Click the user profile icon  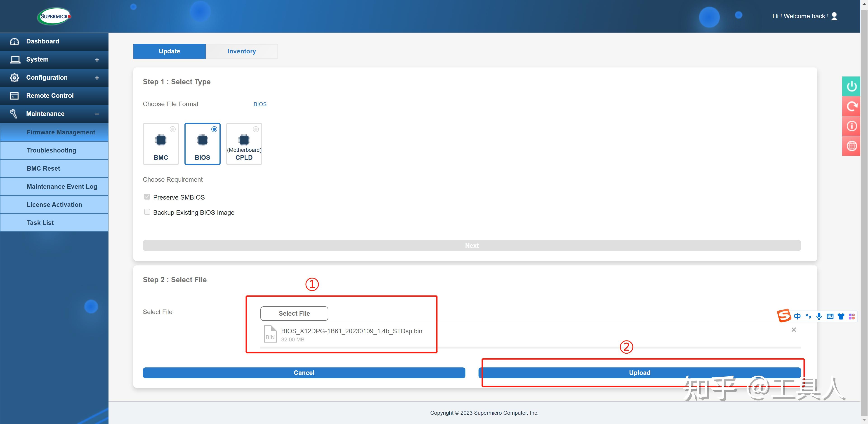click(x=834, y=16)
